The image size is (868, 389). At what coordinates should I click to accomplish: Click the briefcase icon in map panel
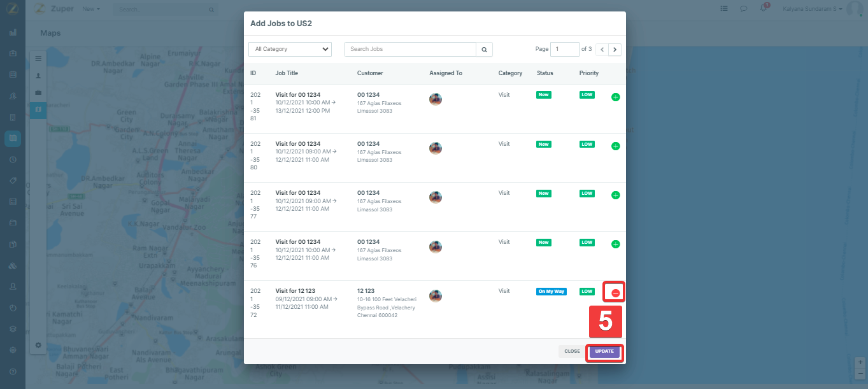(38, 92)
